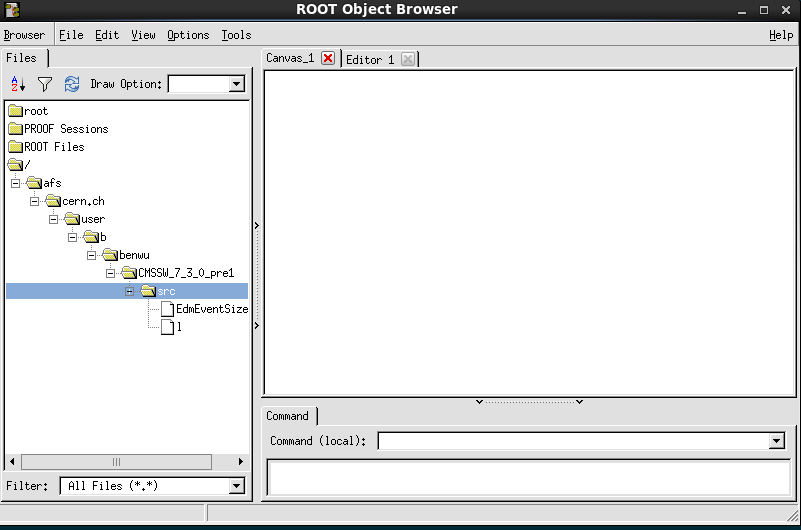Click the horizontal scrollbar in file tree
Image resolution: width=801 pixels, height=530 pixels.
[116, 462]
